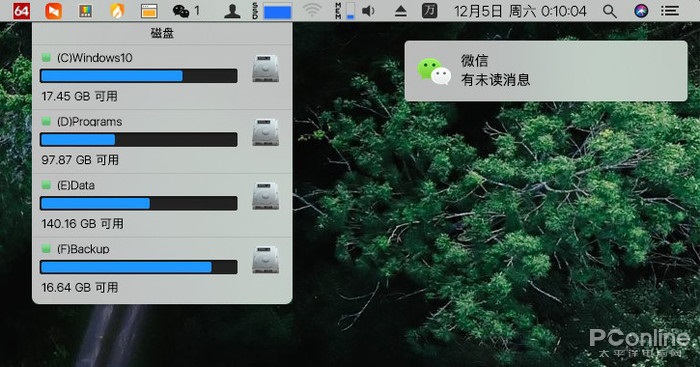The height and width of the screenshot is (367, 700).
Task: Open the input method icon in menu bar
Action: coord(429,11)
